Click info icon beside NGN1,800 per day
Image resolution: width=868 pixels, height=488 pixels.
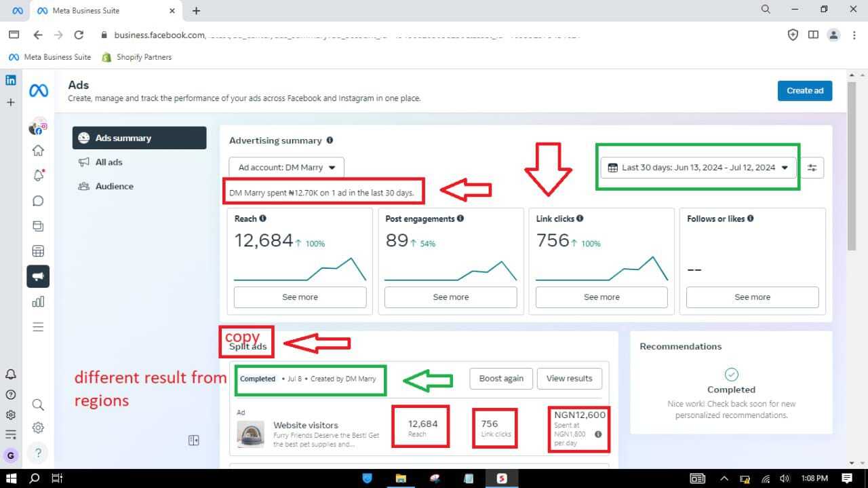pyautogui.click(x=598, y=434)
